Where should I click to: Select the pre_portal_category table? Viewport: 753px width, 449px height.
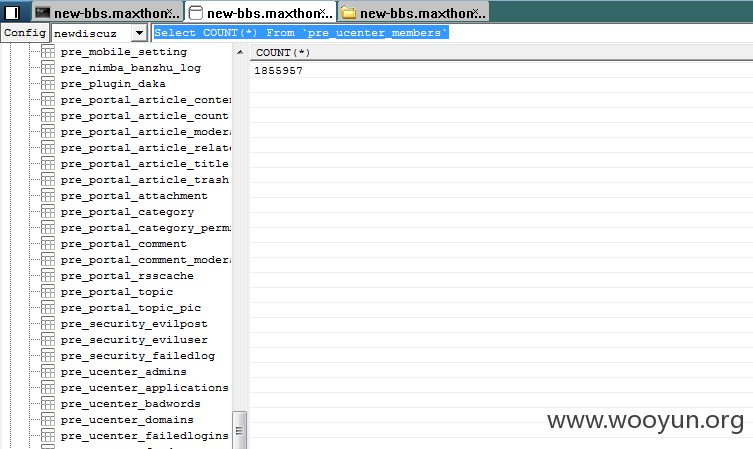(x=127, y=212)
